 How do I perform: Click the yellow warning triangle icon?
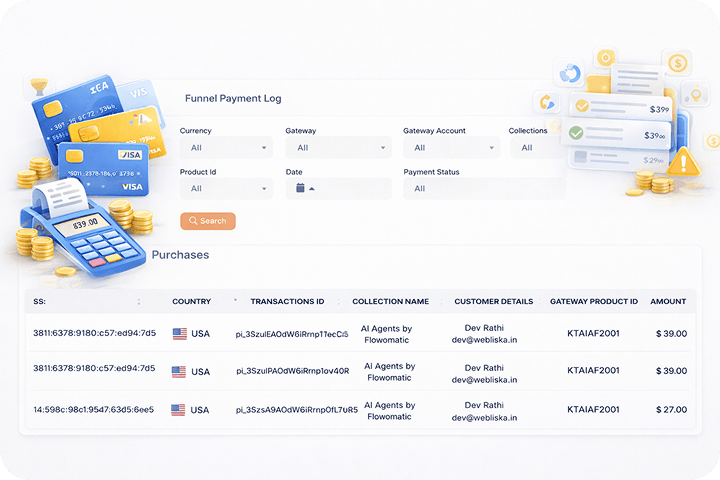coord(685,160)
